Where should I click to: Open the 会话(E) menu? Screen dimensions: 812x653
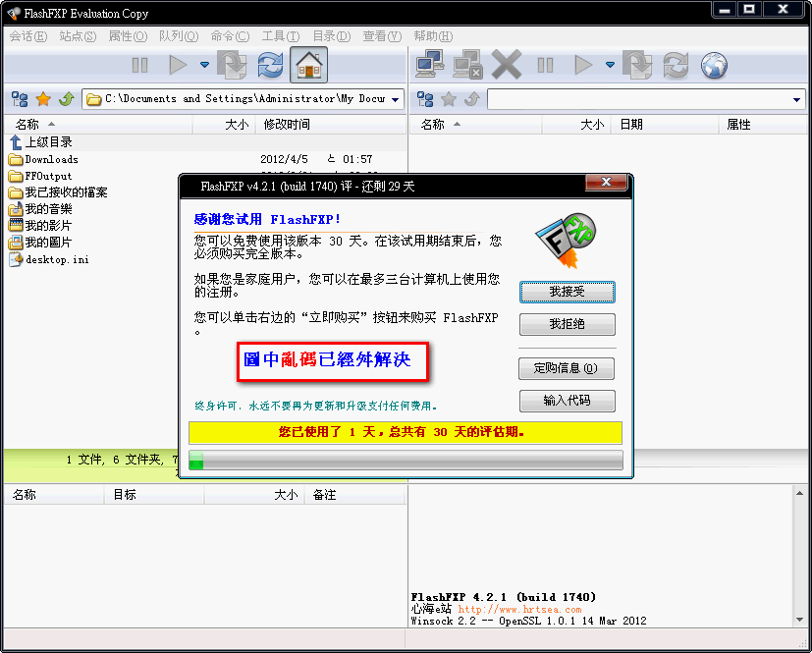tap(27, 35)
